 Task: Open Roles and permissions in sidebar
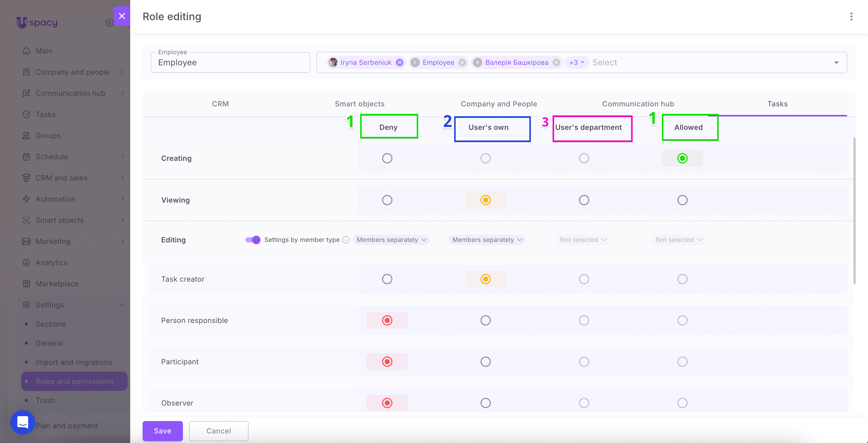pos(74,381)
